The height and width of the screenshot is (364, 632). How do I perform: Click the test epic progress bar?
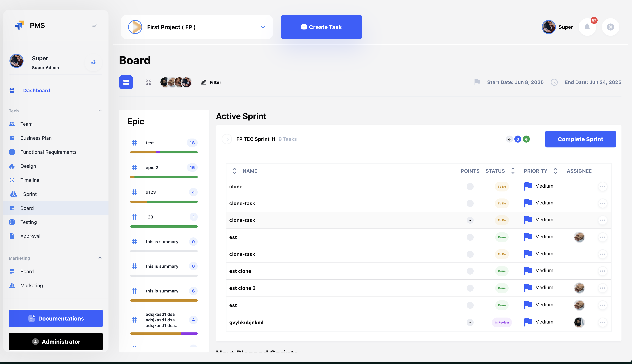coord(164,152)
